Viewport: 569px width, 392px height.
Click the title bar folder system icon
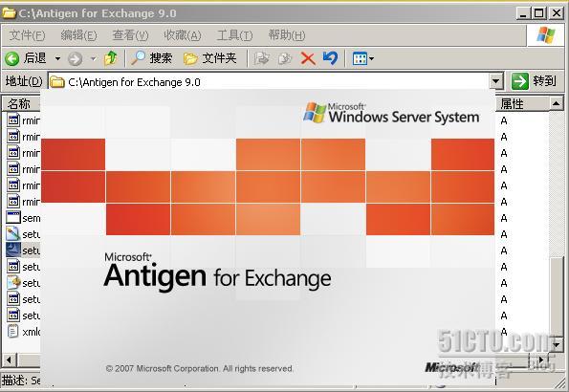[9, 13]
